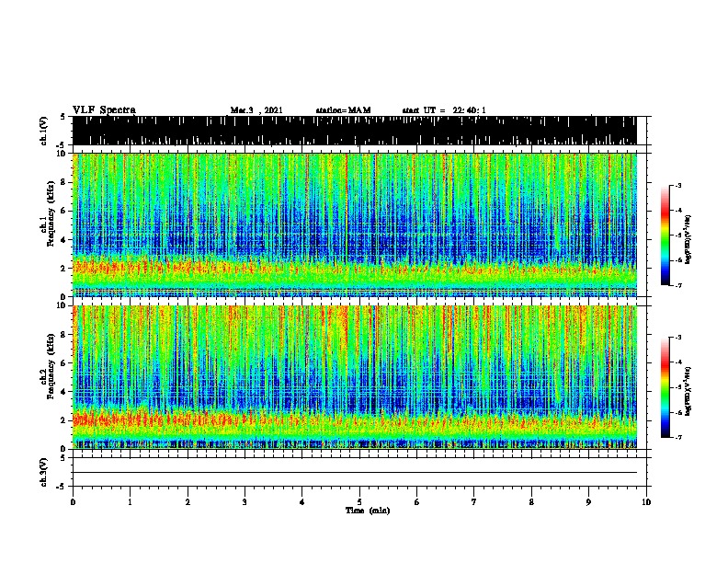Click the "10" kHz tick on ch.2 axis
This screenshot has width=728, height=563.
[x=63, y=305]
